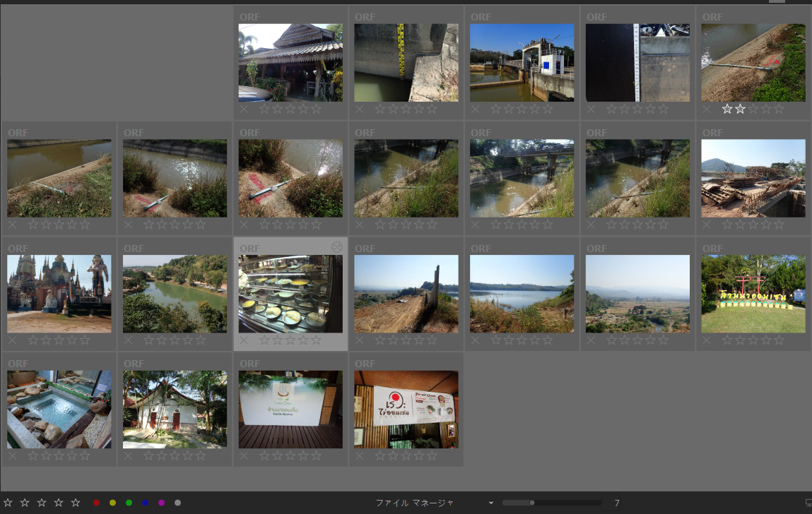Give the two-star canal photo a third star

tap(753, 109)
